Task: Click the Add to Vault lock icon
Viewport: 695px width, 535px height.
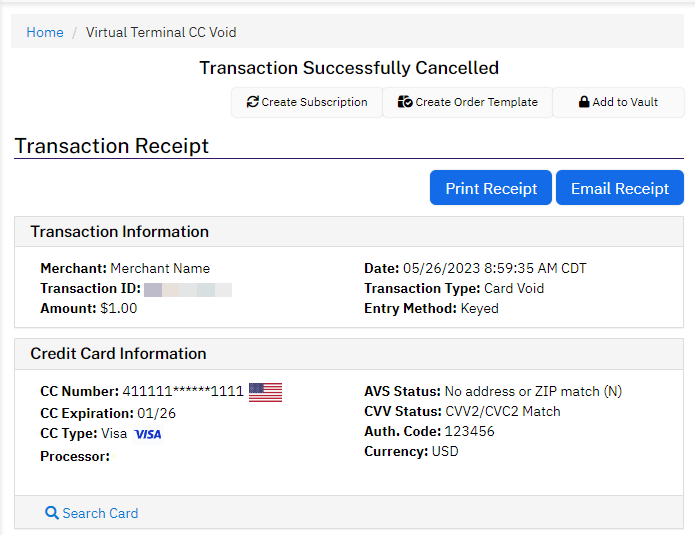Action: pos(584,102)
